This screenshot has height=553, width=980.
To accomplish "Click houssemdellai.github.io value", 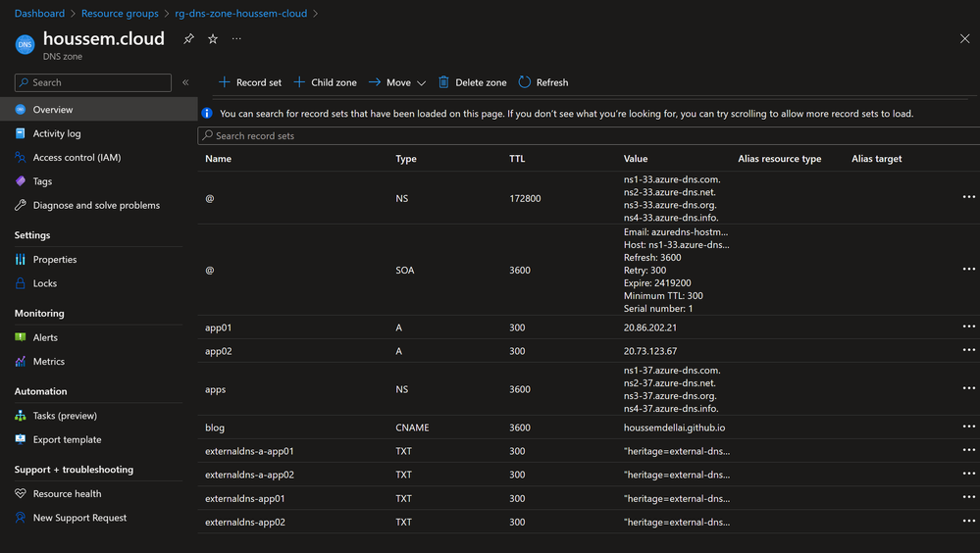I will point(674,427).
